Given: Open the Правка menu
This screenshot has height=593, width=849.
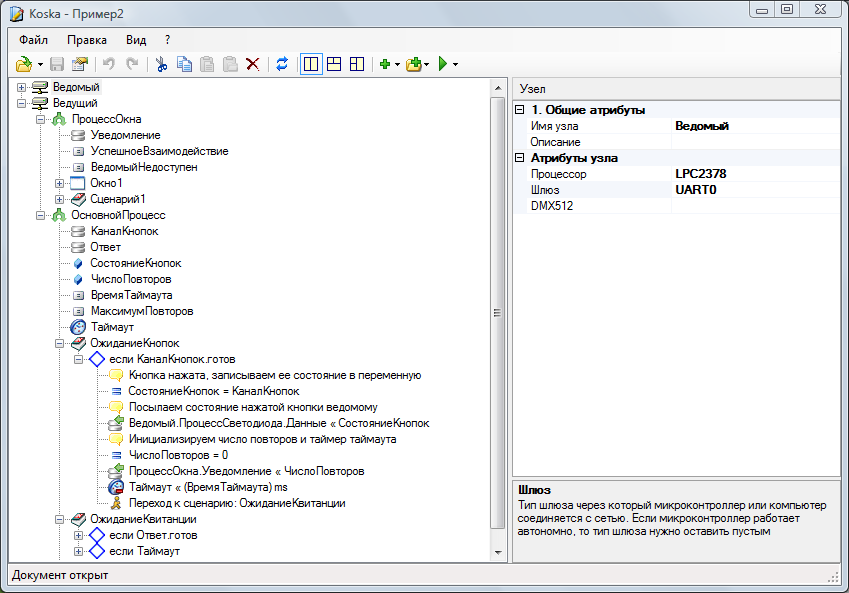Looking at the screenshot, I should (x=87, y=40).
